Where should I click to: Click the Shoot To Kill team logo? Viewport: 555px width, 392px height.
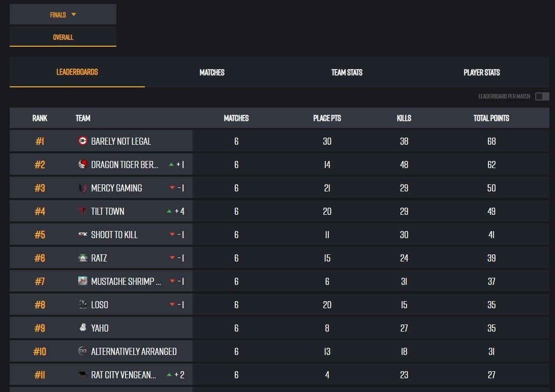(83, 235)
